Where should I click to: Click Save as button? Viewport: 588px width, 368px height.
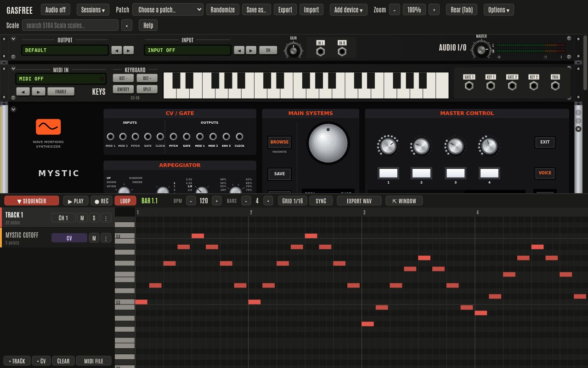tap(256, 10)
